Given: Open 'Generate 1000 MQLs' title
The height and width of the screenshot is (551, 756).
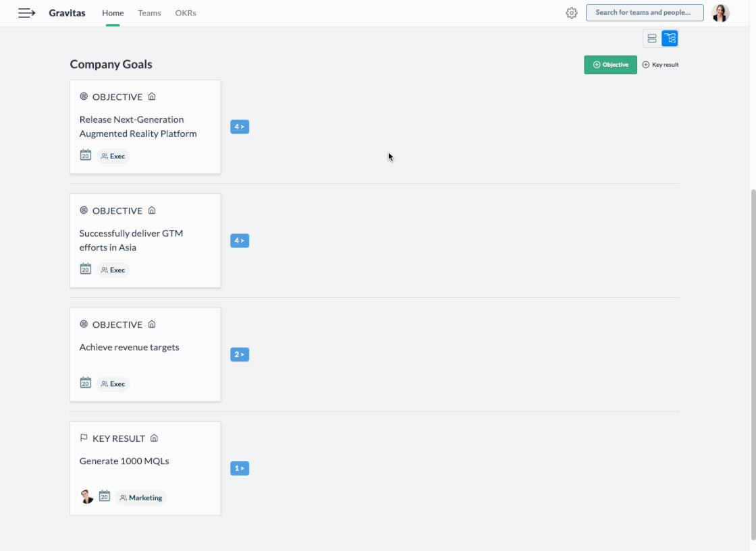Looking at the screenshot, I should (124, 461).
